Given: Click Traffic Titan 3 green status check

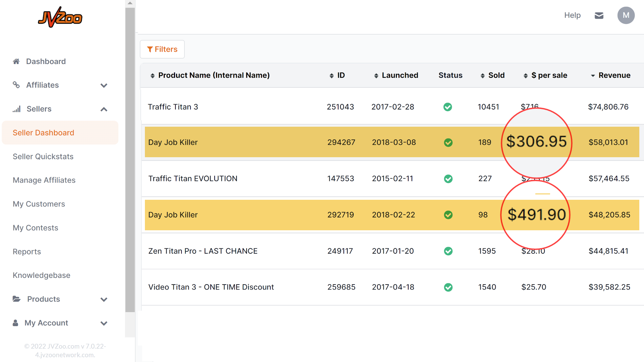Looking at the screenshot, I should [447, 107].
